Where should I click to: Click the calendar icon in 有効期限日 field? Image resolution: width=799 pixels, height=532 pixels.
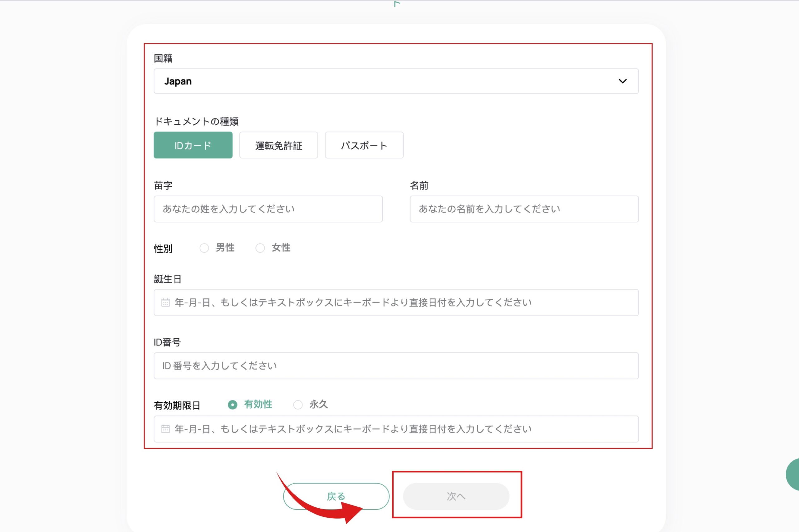[165, 429]
